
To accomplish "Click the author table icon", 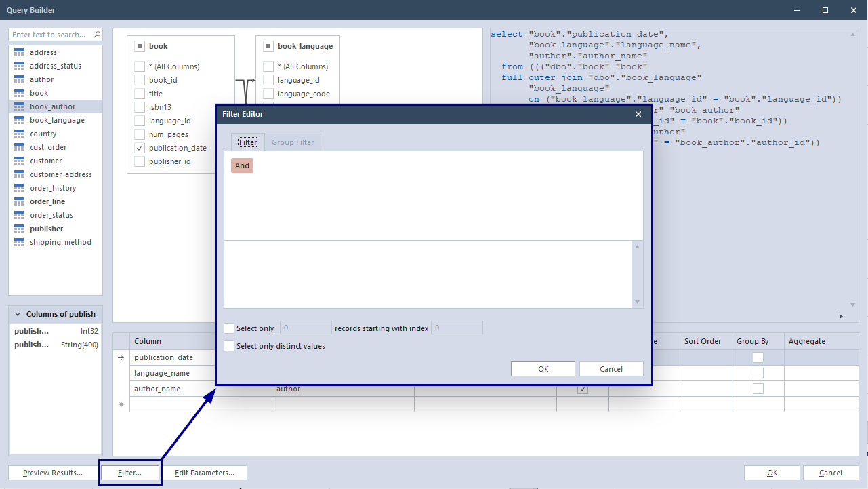I will tap(19, 79).
